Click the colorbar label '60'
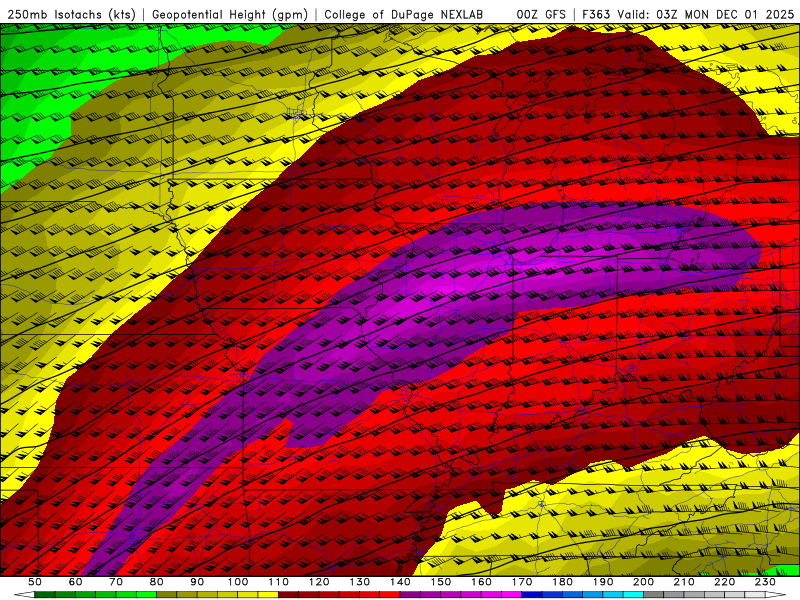This screenshot has height=600, width=800. 75,582
